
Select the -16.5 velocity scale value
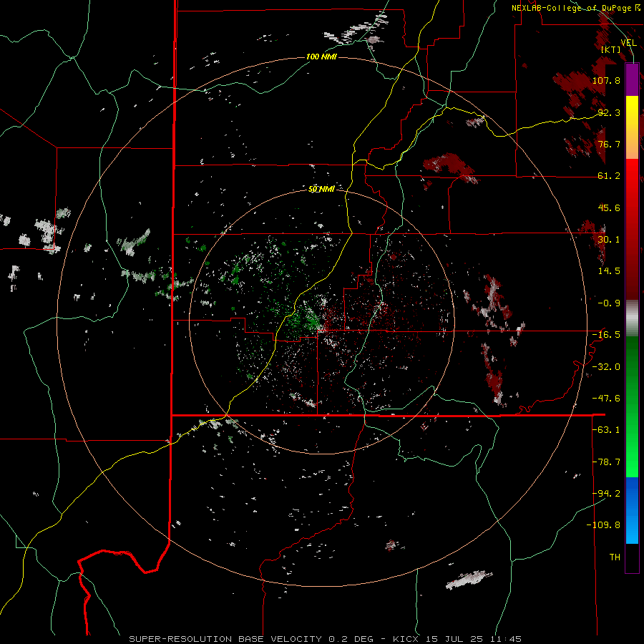[606, 335]
